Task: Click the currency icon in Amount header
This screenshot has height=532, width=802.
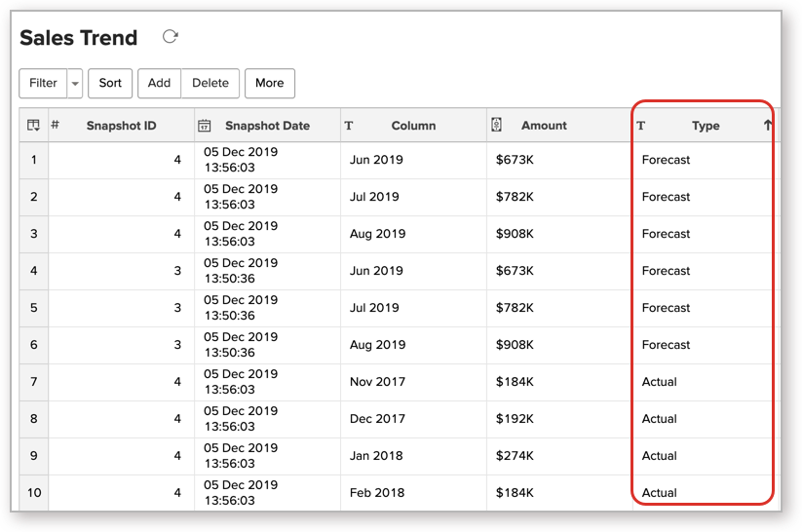Action: [496, 125]
